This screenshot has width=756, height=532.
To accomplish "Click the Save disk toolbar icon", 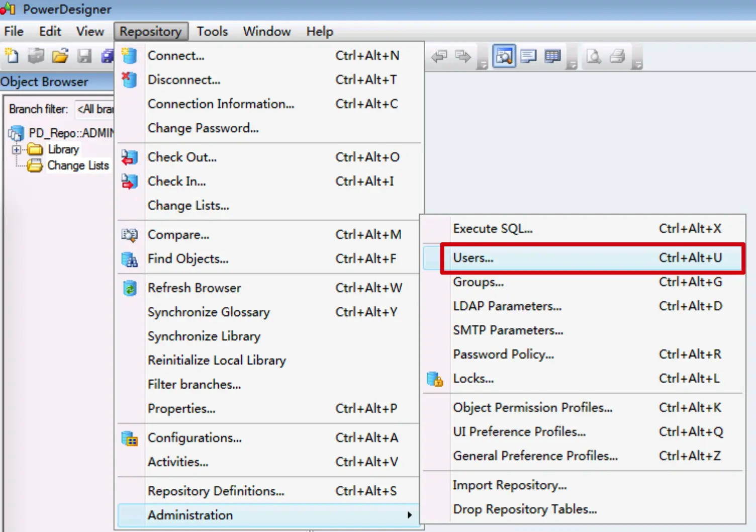I will click(x=84, y=56).
